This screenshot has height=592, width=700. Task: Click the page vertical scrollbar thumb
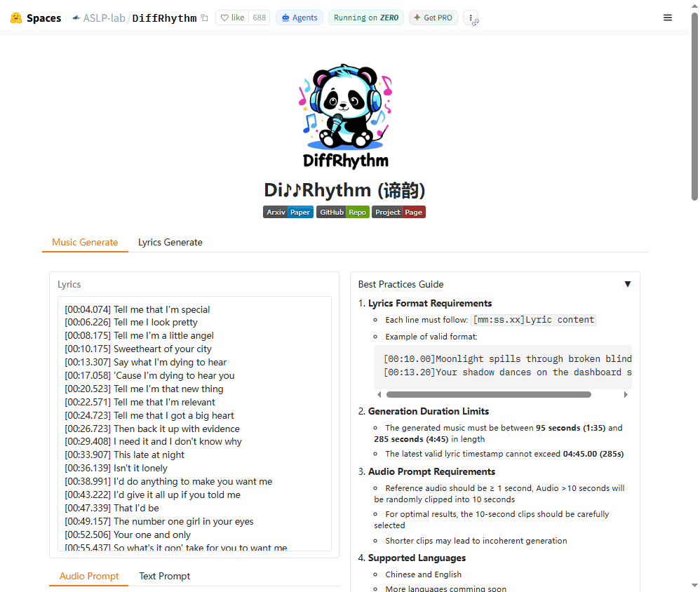coord(694,107)
